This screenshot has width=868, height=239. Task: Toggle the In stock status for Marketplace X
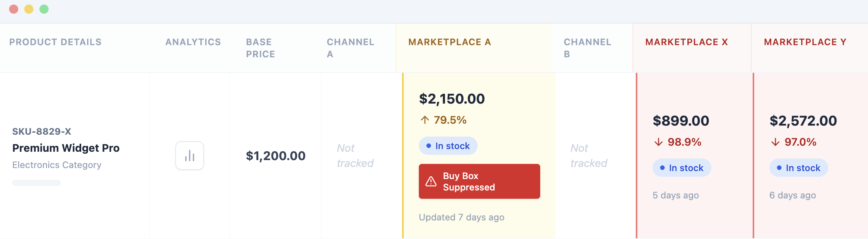coord(681,168)
